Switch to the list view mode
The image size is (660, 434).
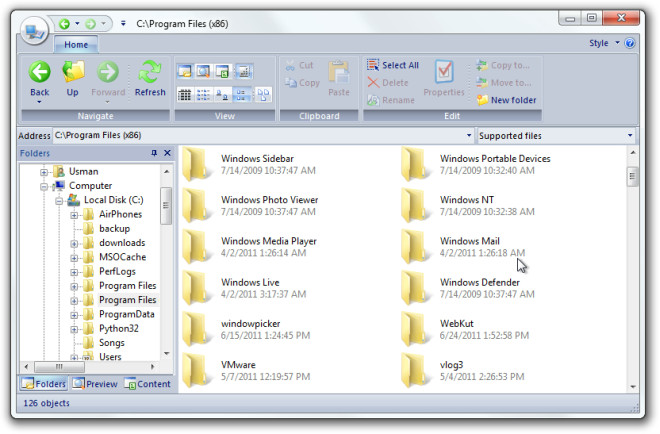pyautogui.click(x=203, y=95)
